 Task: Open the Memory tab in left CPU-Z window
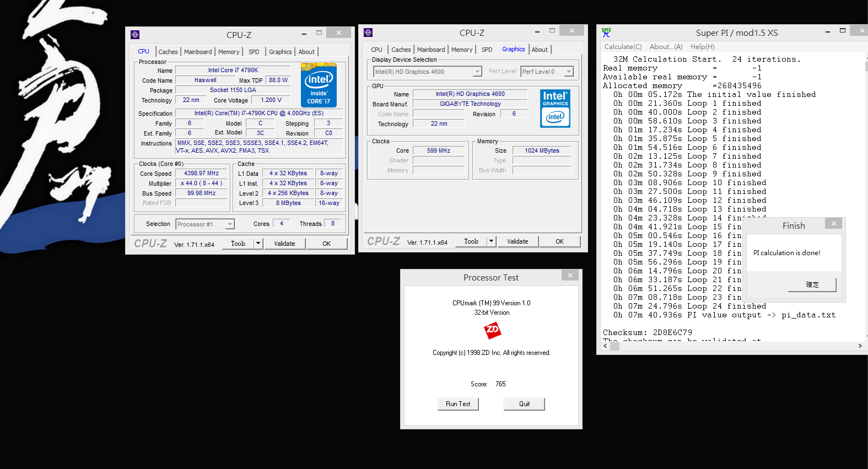click(229, 52)
